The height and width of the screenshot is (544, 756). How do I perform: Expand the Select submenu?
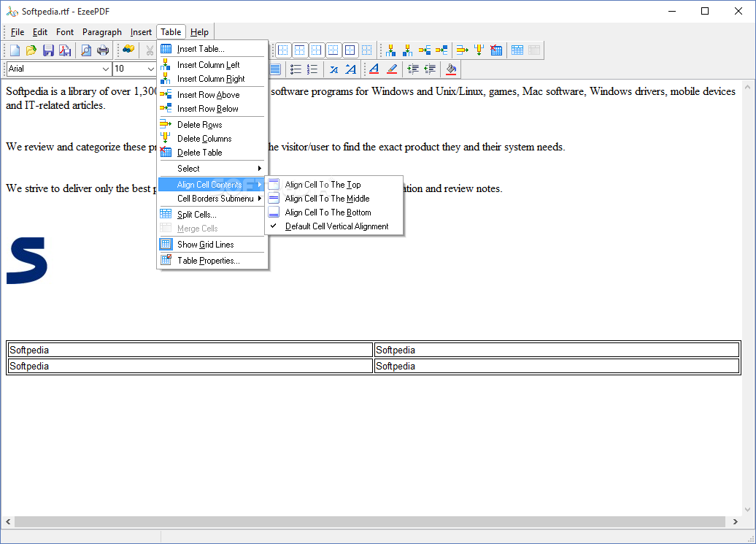click(x=212, y=169)
